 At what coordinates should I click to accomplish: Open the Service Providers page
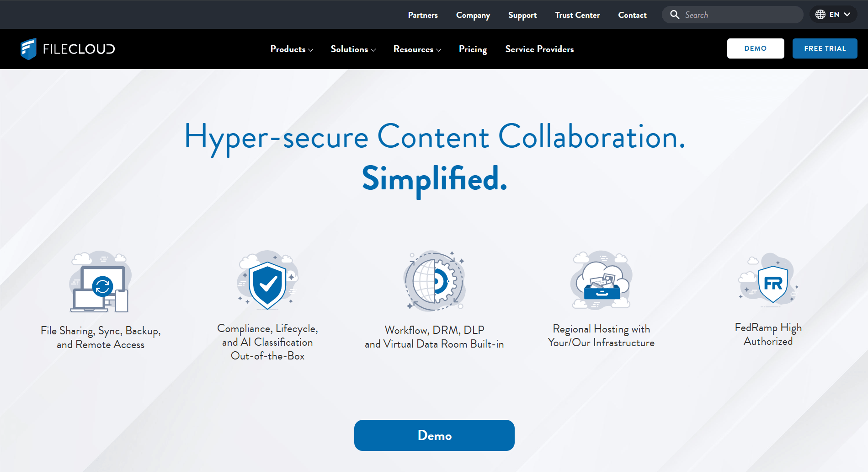[x=539, y=49]
